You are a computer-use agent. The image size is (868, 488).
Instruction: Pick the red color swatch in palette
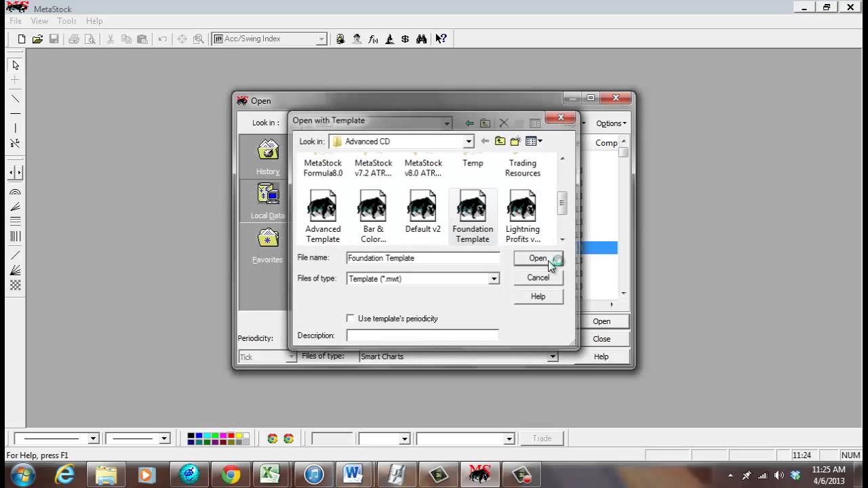(231, 436)
